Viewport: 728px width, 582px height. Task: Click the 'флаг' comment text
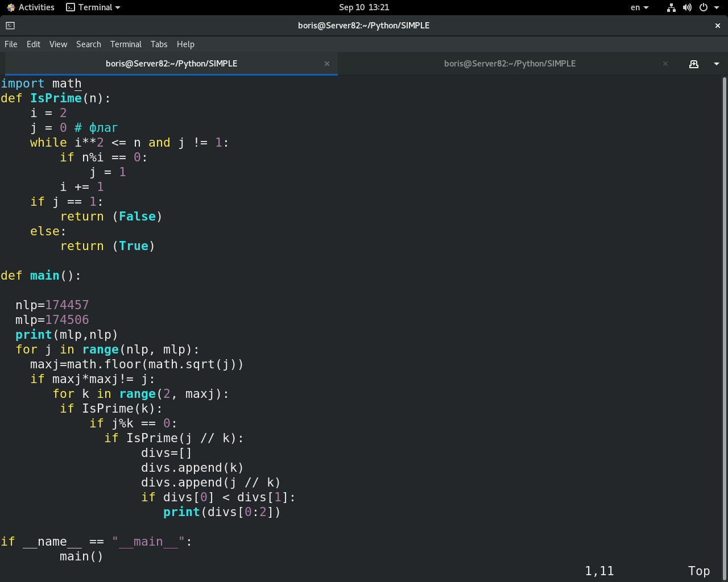coord(104,128)
